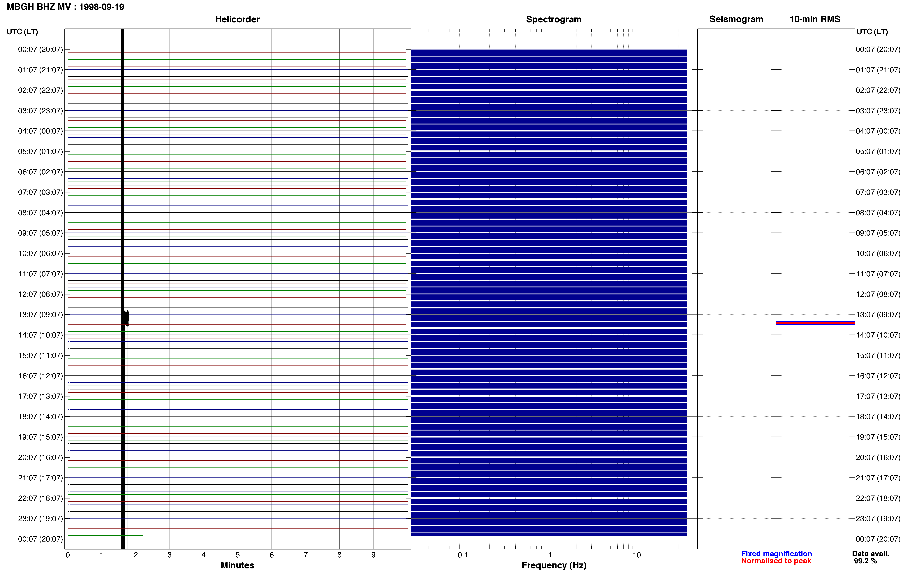Click the seismic event burst near 13:07 on the helicorder

click(125, 318)
